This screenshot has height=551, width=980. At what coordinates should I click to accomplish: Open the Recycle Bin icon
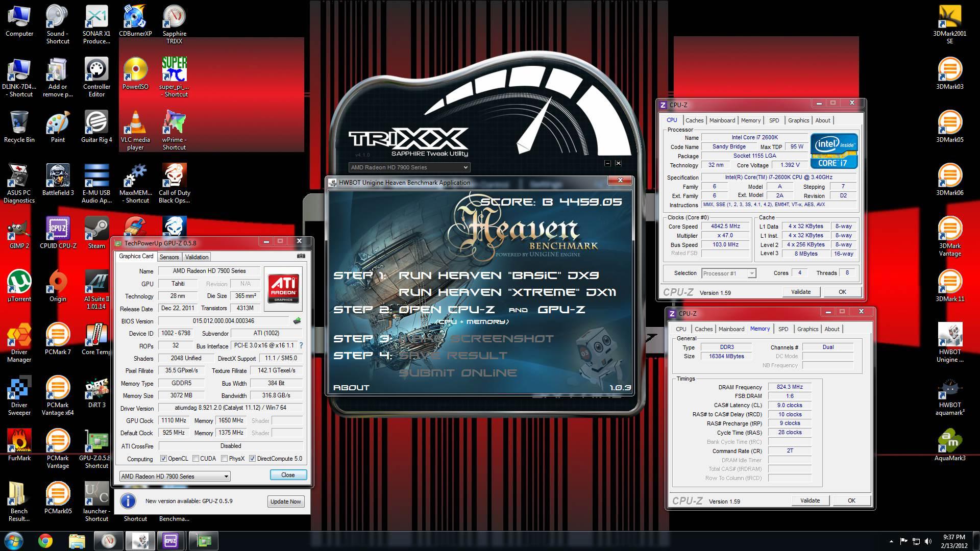click(19, 127)
